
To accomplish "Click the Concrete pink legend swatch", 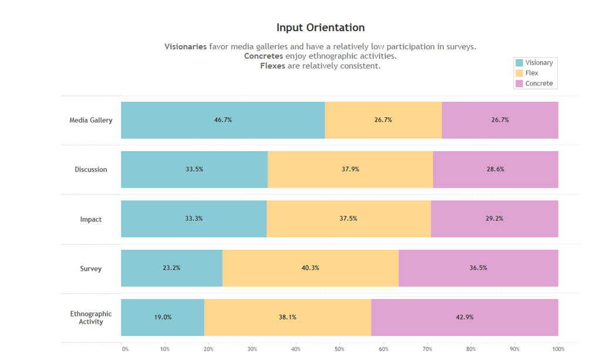I will 519,84.
